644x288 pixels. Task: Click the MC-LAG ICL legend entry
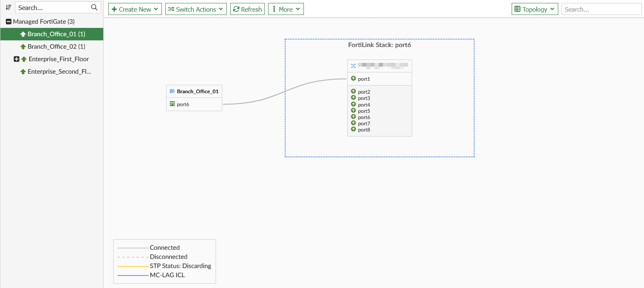click(167, 275)
